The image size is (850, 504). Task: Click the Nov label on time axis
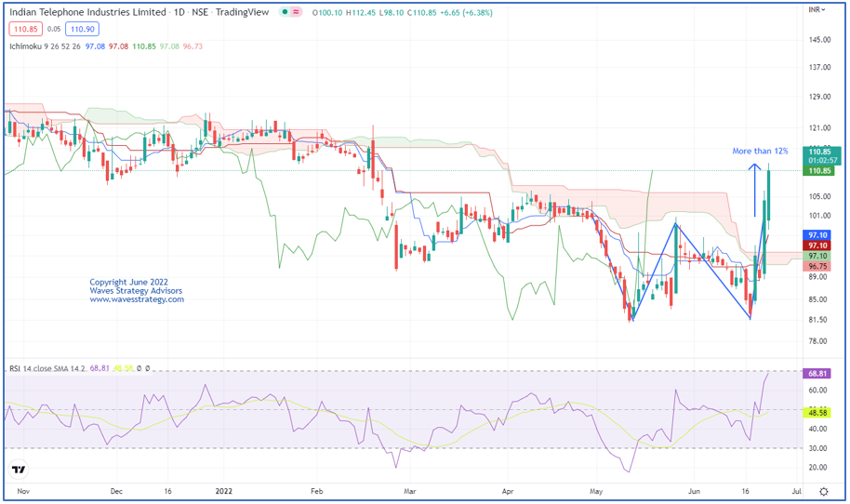coord(23,491)
